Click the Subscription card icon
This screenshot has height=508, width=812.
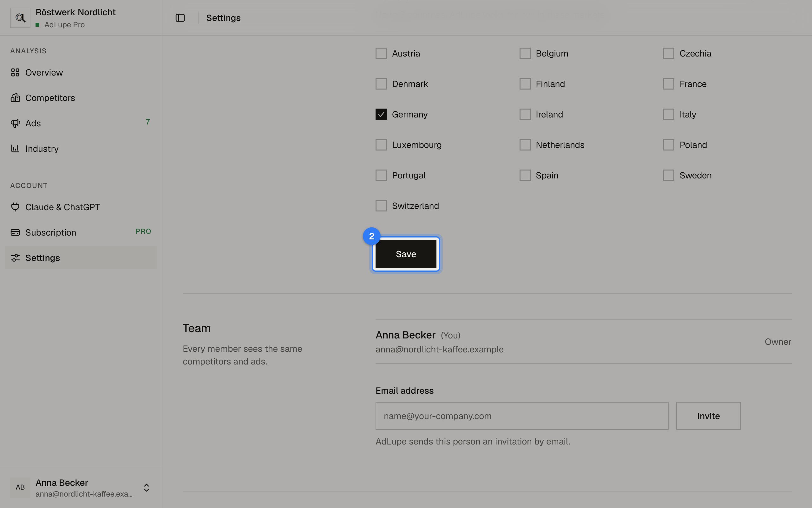pos(15,232)
